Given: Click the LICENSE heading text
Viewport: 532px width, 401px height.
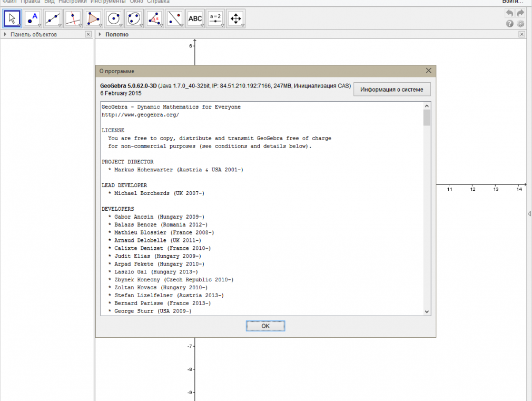Looking at the screenshot, I should (113, 130).
